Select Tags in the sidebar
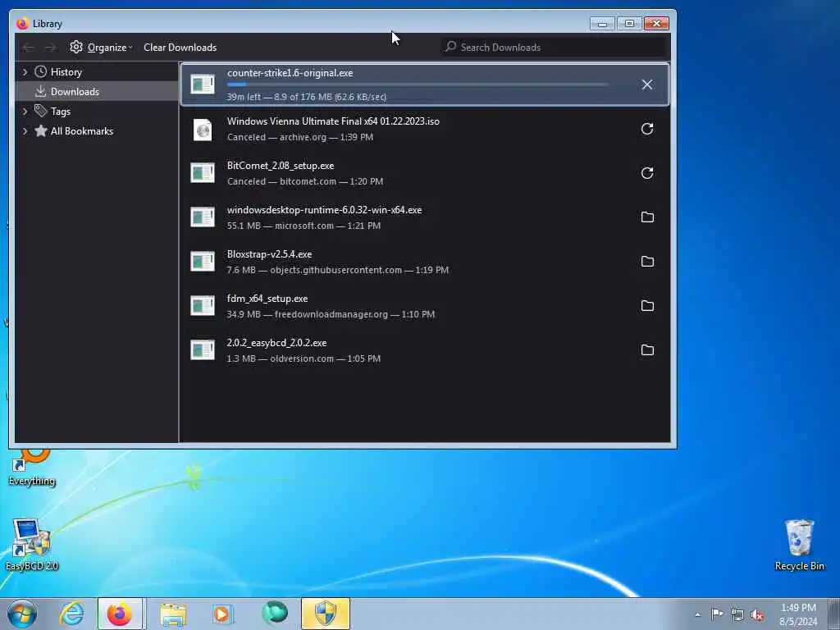The image size is (840, 630). [97, 112]
